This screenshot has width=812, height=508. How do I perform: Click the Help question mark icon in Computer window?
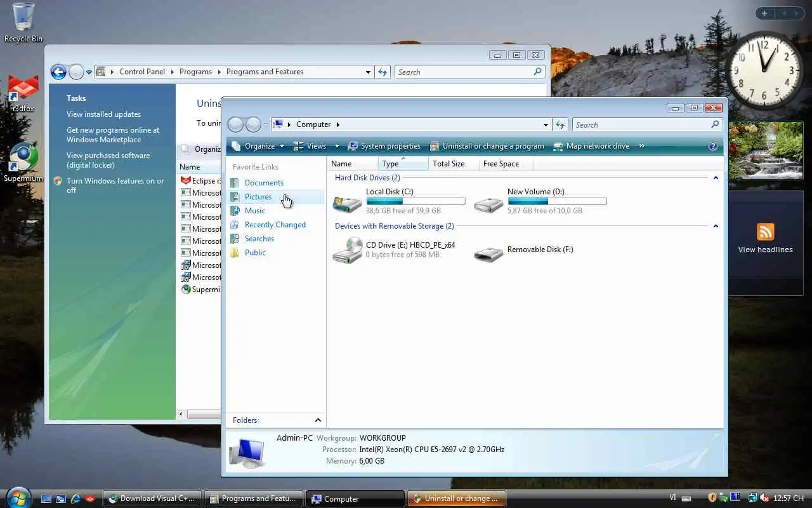(713, 146)
